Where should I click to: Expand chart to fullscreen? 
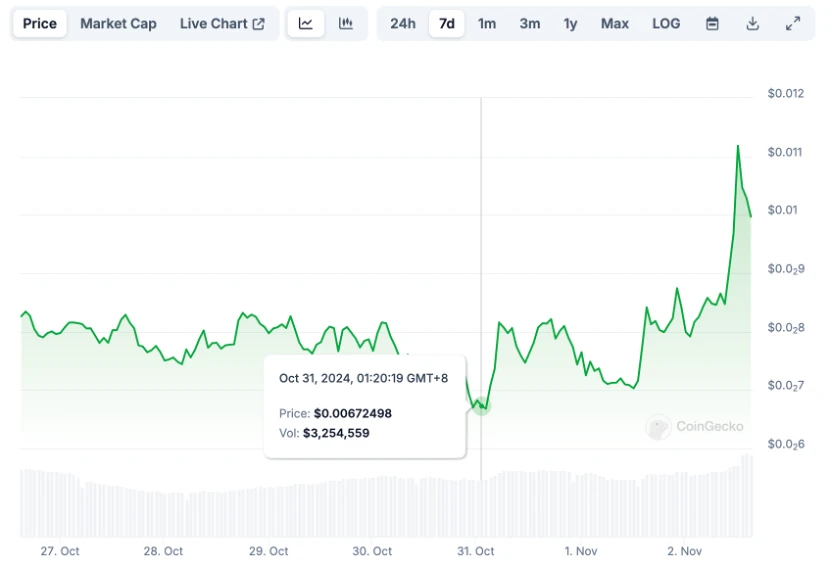tap(793, 24)
